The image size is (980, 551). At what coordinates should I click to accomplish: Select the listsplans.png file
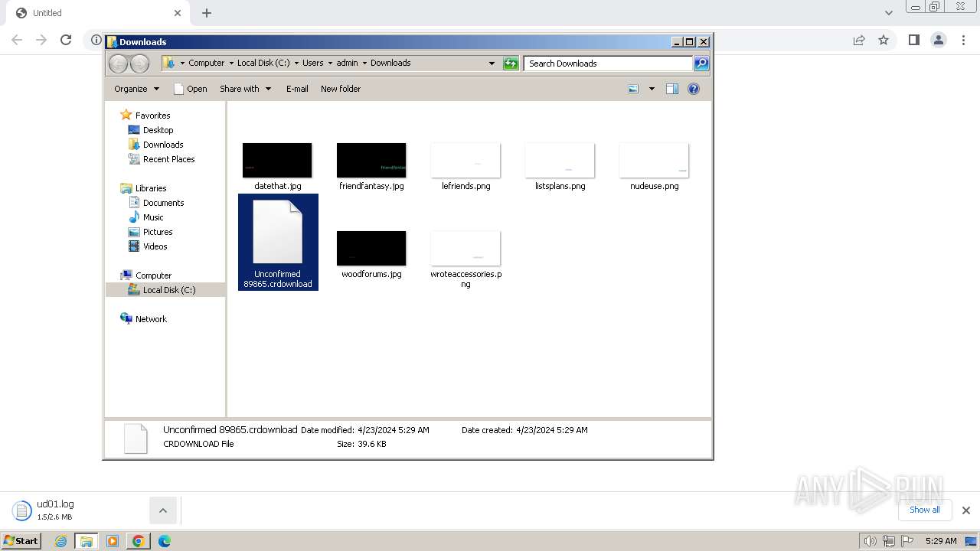[560, 166]
